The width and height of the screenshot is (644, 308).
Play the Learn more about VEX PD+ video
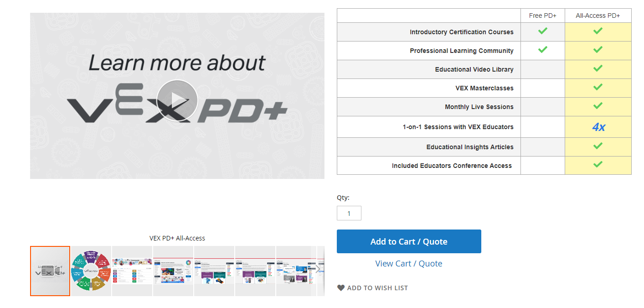(177, 100)
